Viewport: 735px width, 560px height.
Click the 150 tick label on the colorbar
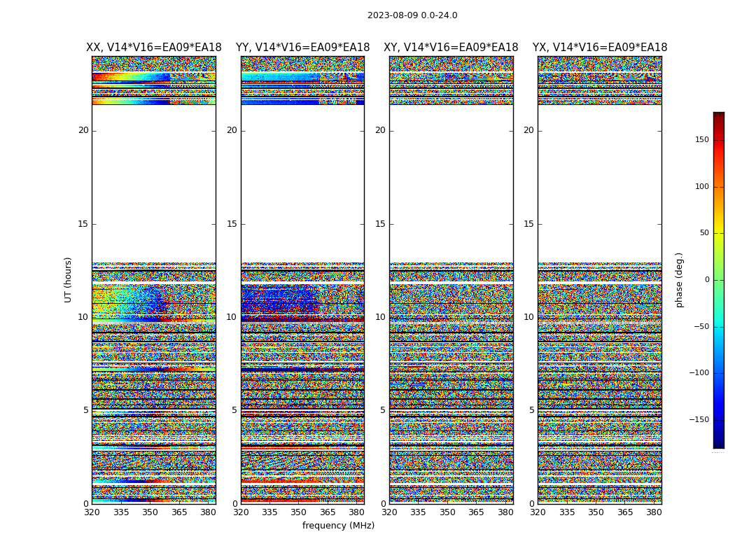point(702,140)
